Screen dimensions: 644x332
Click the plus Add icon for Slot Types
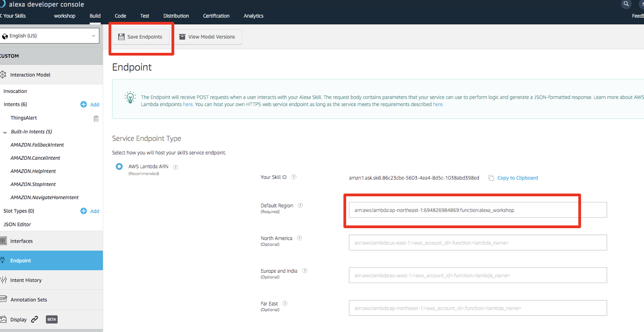pyautogui.click(x=83, y=211)
